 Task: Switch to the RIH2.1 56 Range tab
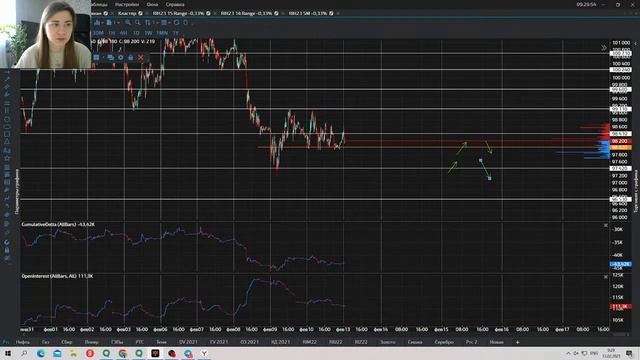click(x=246, y=13)
